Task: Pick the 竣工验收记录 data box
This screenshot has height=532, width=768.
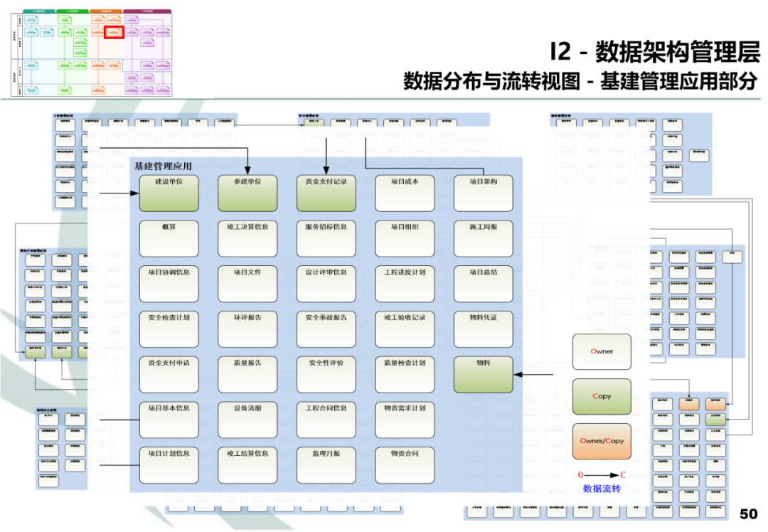Action: click(x=405, y=329)
